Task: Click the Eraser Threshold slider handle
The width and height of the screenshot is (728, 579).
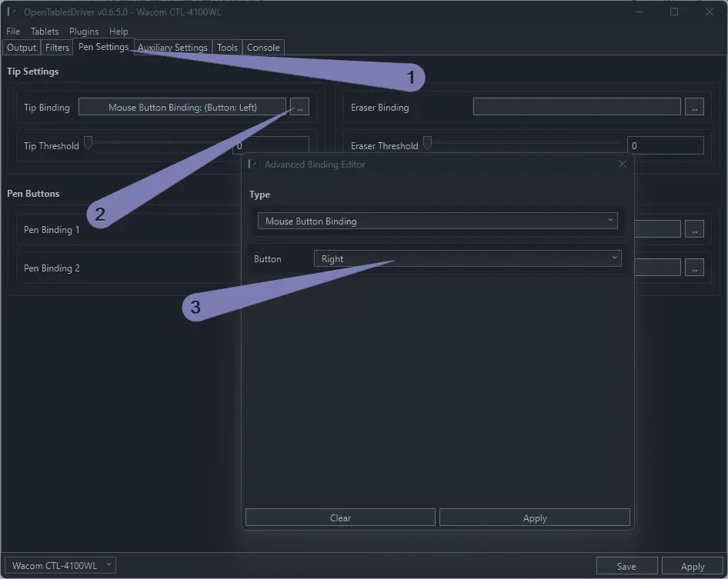Action: [x=428, y=142]
